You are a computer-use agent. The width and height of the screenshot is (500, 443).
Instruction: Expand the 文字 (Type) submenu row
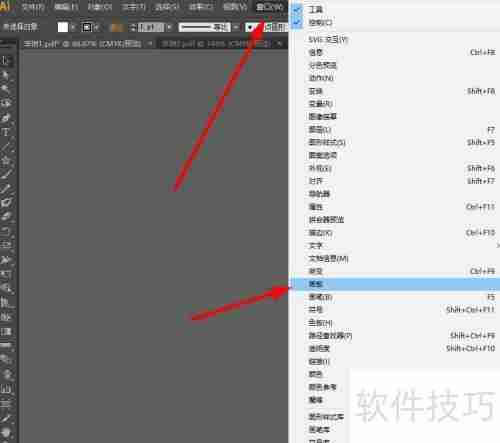(394, 246)
